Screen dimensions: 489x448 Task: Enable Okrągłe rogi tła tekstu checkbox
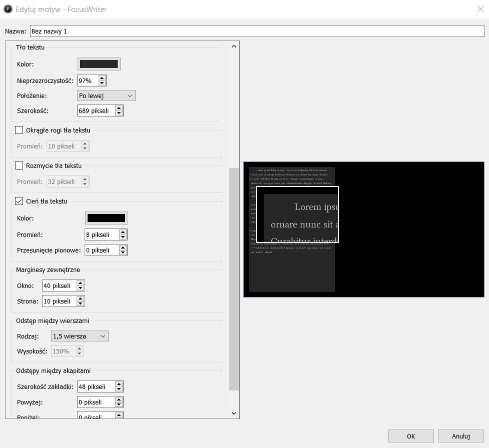pyautogui.click(x=19, y=130)
